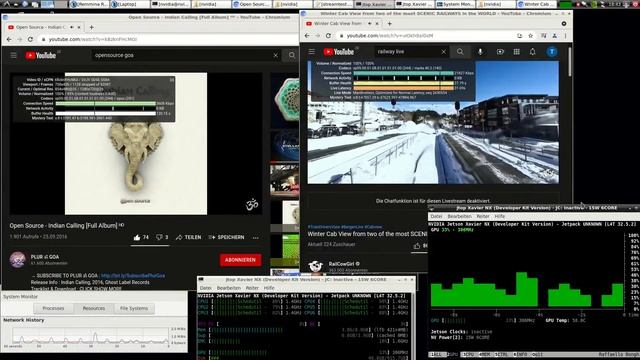Click search magnifier in left YouTube window
The height and width of the screenshot is (360, 640).
pyautogui.click(x=291, y=55)
